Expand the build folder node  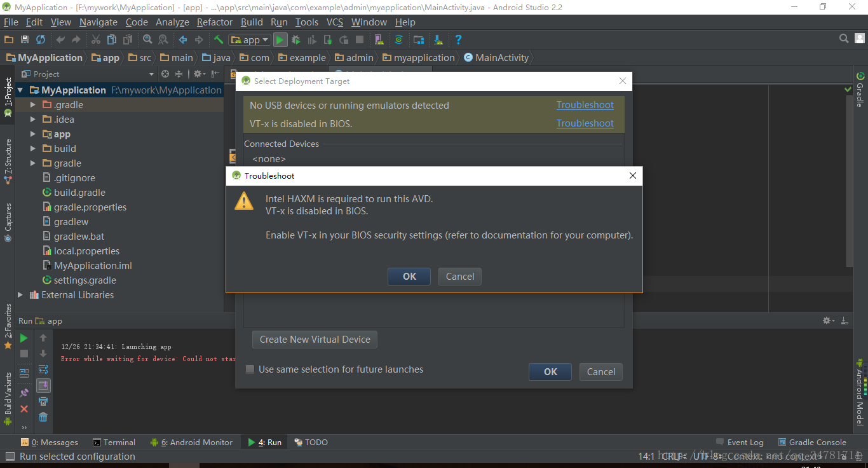pos(33,149)
